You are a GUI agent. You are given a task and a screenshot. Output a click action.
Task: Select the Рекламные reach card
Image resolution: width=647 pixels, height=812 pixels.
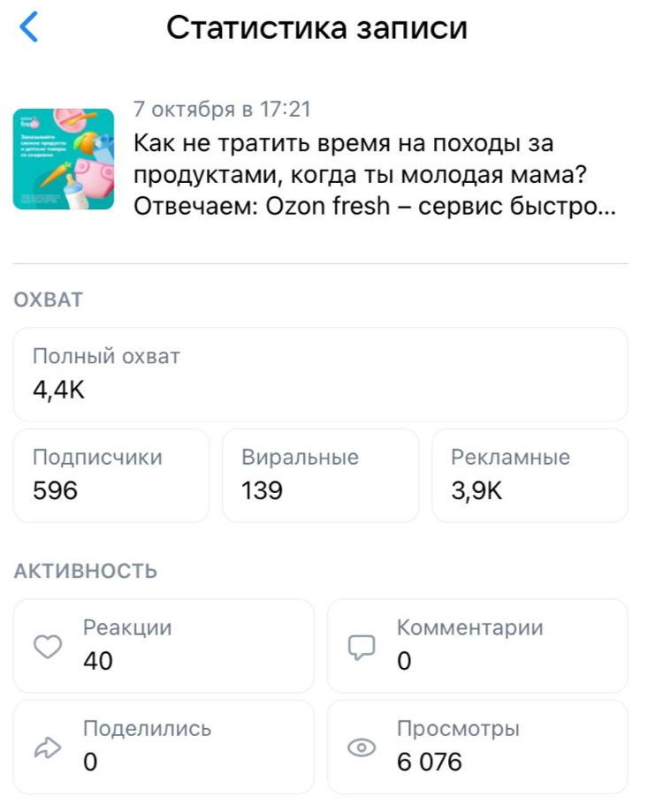tap(529, 474)
